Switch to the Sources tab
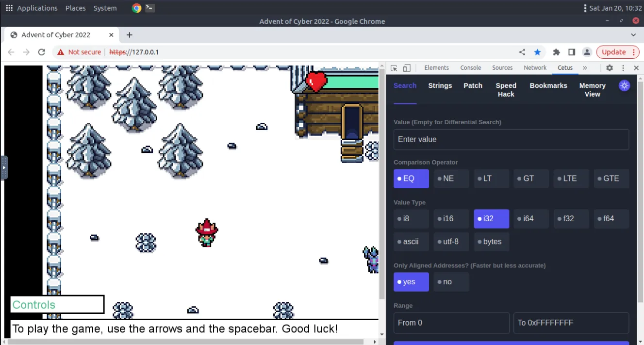This screenshot has width=644, height=345. [502, 68]
